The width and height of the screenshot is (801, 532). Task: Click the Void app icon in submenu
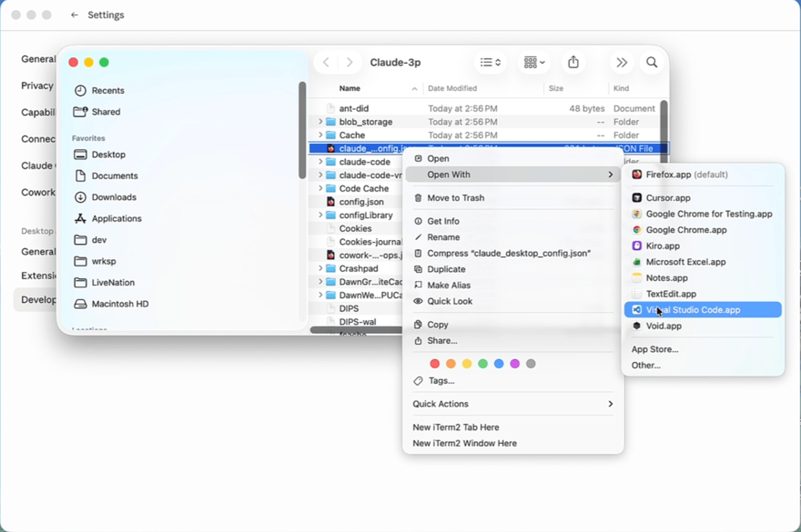pyautogui.click(x=637, y=326)
